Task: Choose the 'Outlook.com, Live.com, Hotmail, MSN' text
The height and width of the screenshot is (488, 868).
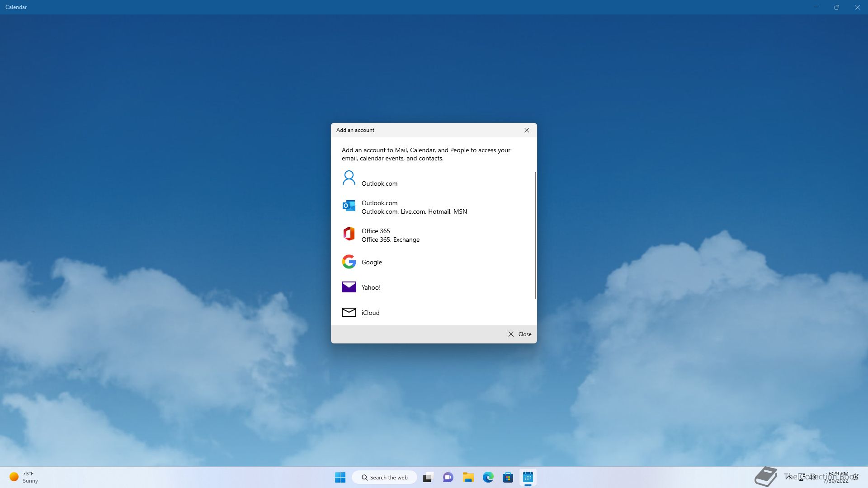Action: [x=414, y=211]
